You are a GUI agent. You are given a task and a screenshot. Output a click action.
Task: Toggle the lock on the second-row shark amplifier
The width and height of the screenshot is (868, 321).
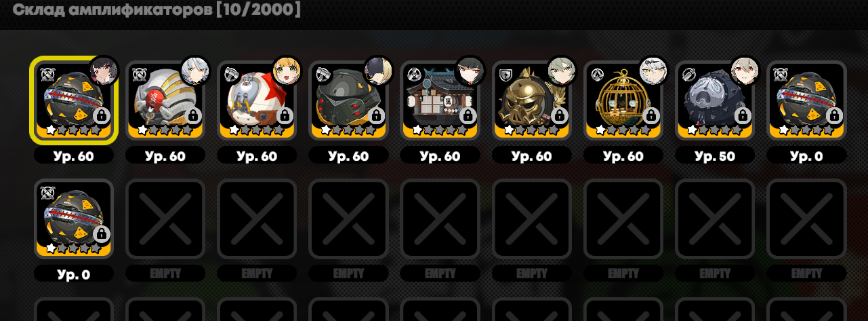point(101,234)
